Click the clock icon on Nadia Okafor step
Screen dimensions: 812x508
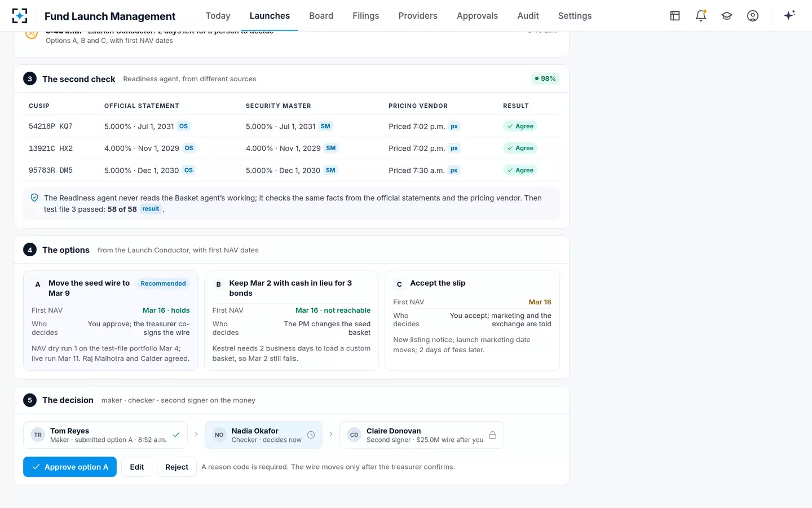click(x=311, y=435)
